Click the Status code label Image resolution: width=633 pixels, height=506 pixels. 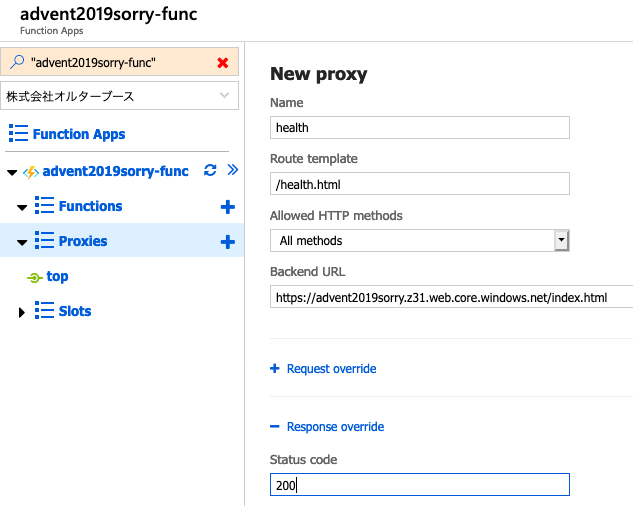coord(304,460)
